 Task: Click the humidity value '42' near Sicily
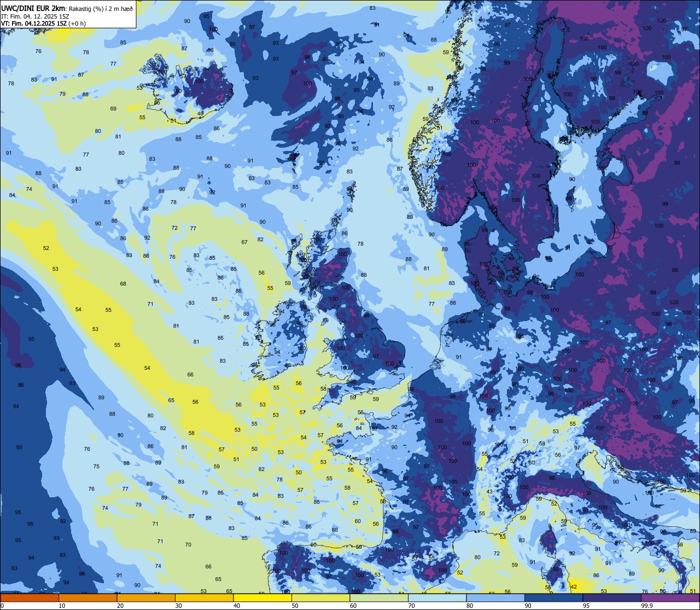click(573, 586)
